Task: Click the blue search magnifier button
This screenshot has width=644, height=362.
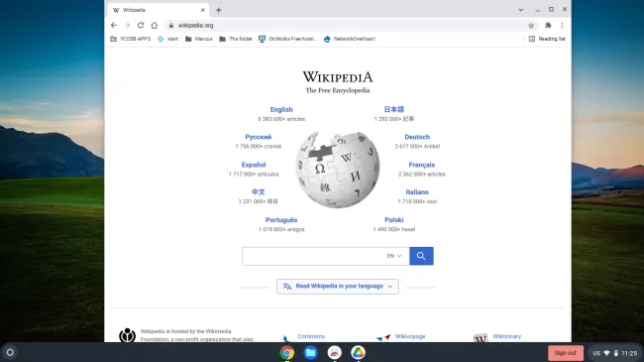Action: pos(421,256)
